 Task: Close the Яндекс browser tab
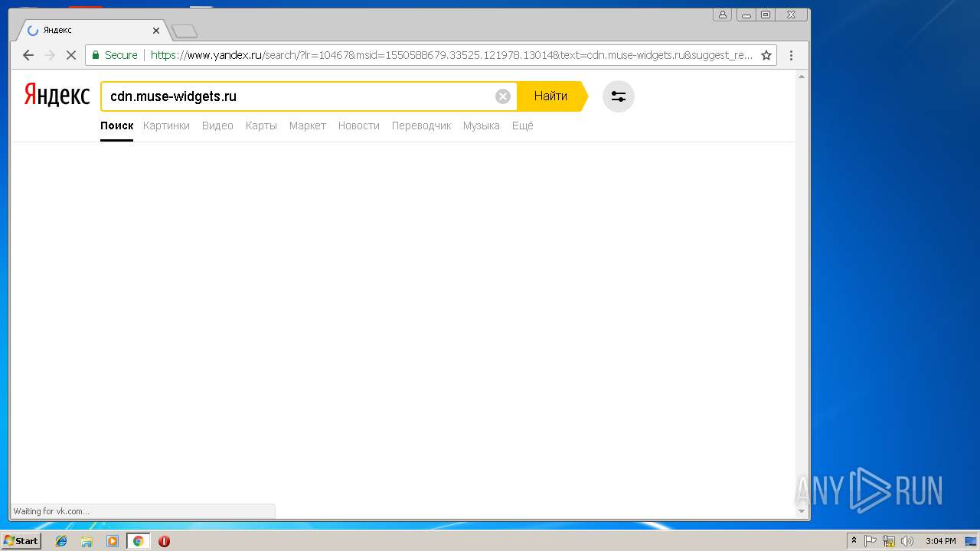[156, 31]
